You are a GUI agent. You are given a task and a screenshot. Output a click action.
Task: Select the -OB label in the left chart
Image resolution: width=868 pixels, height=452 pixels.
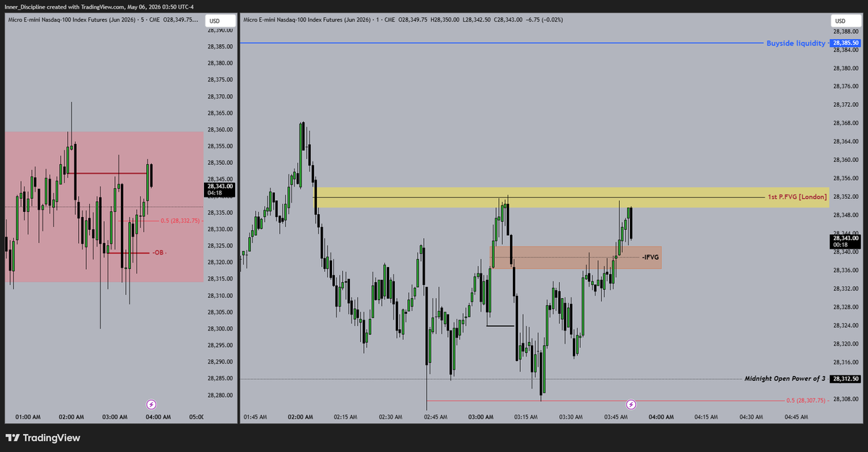(x=159, y=253)
